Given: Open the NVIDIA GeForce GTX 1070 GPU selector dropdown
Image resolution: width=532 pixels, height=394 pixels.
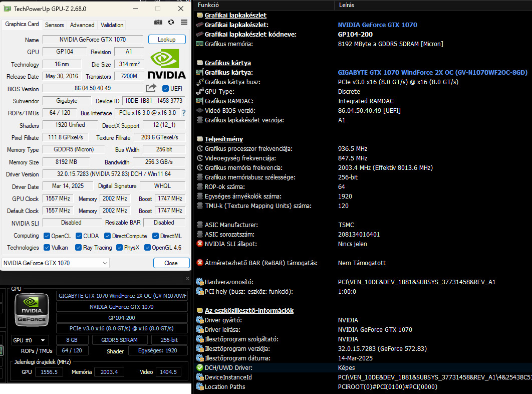Looking at the screenshot, I should (55, 263).
